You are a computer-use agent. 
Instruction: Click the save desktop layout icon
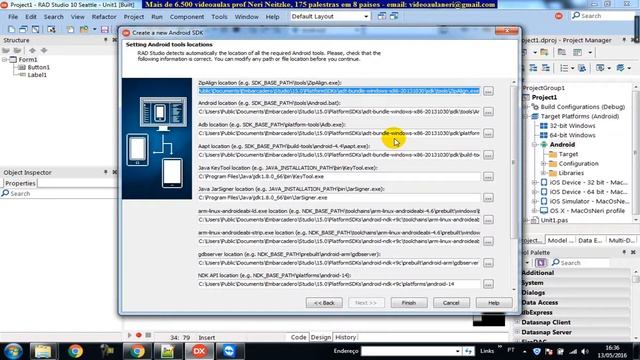(x=382, y=16)
